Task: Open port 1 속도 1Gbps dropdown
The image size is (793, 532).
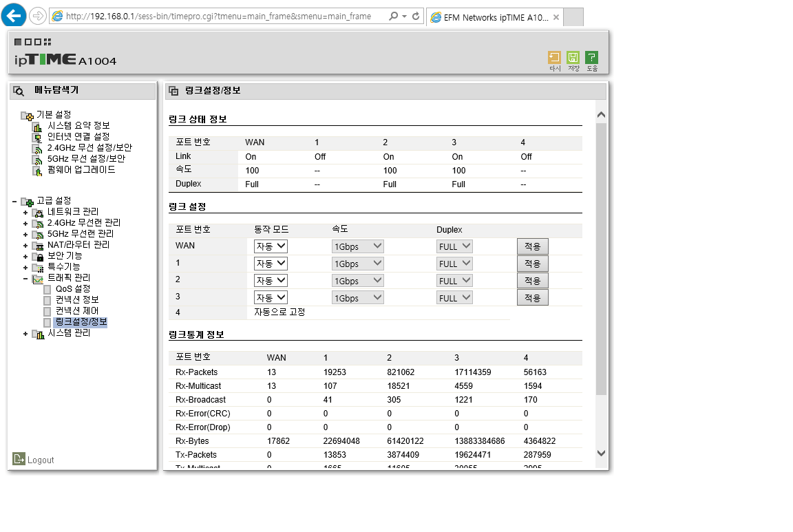Action: coord(357,264)
